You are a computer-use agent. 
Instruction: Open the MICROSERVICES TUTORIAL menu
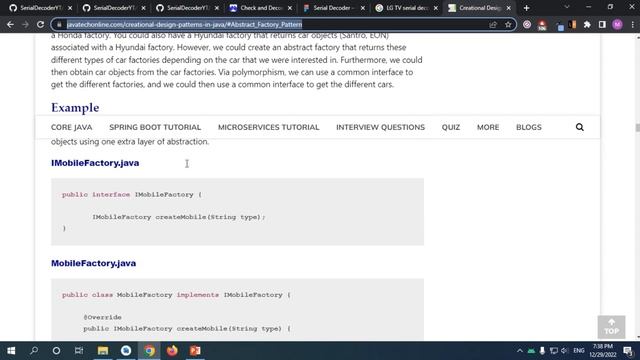[x=269, y=127]
